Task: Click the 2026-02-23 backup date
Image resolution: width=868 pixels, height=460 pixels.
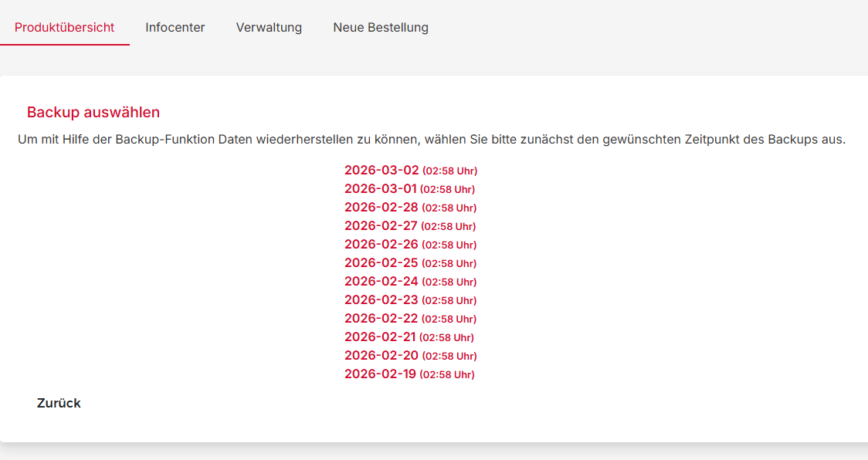Action: click(x=381, y=300)
